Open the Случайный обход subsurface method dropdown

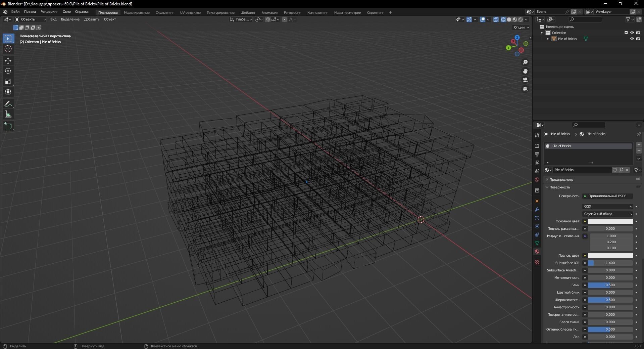[x=608, y=214]
